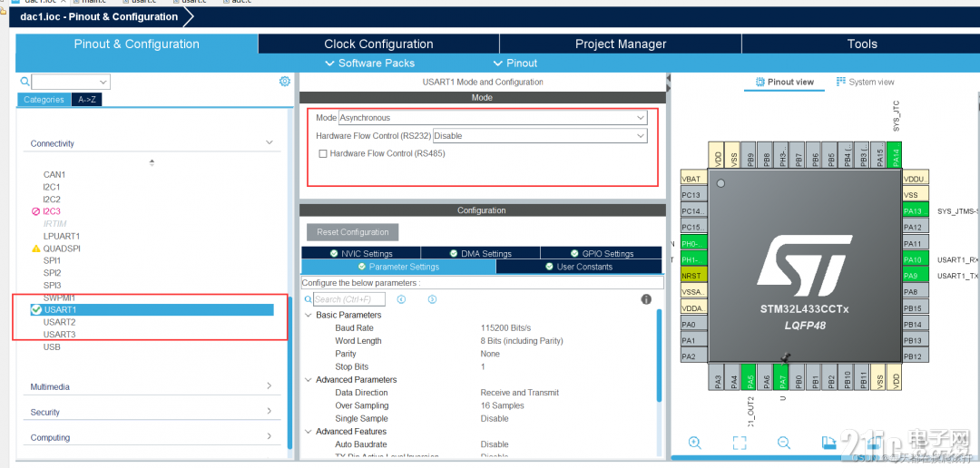
Task: Click the PA14 pin on the chip top edge
Action: point(895,154)
